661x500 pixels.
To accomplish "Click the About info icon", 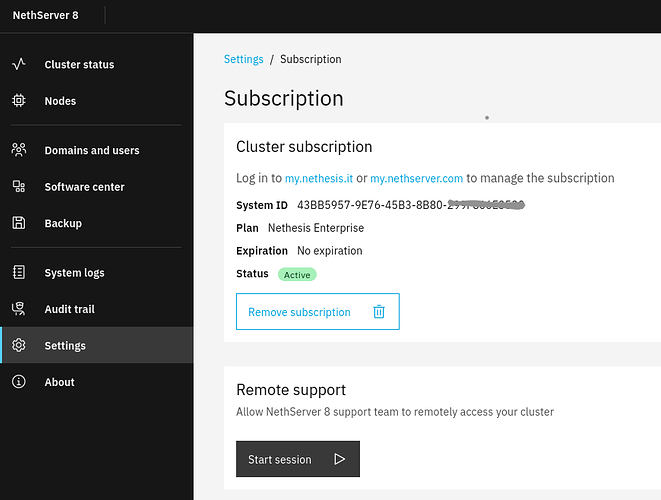I will point(19,382).
